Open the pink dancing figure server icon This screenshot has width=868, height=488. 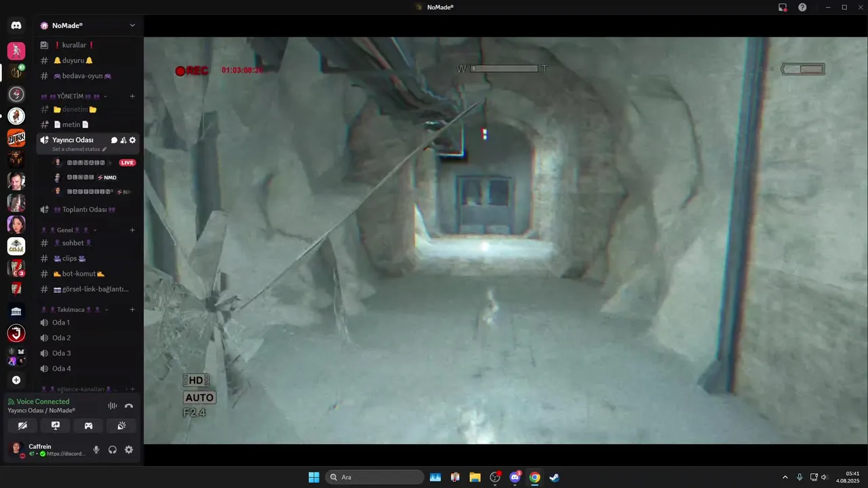[16, 51]
